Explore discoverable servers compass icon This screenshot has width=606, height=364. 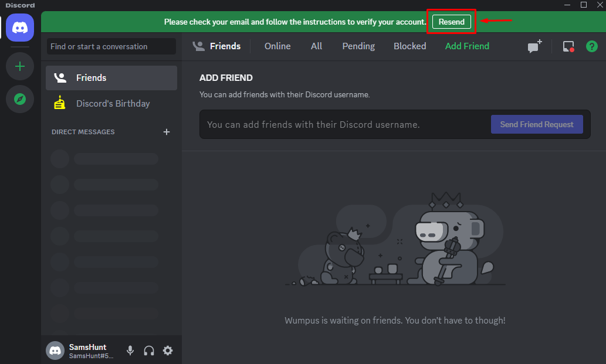click(20, 99)
